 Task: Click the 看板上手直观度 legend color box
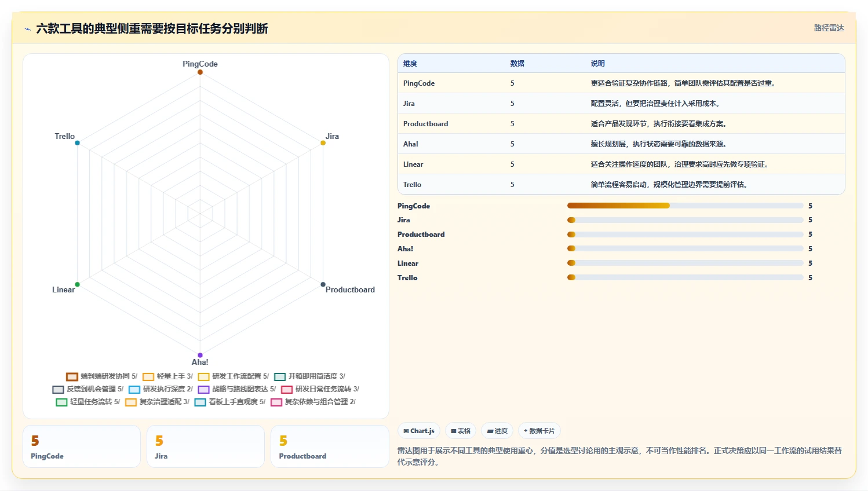pos(200,402)
